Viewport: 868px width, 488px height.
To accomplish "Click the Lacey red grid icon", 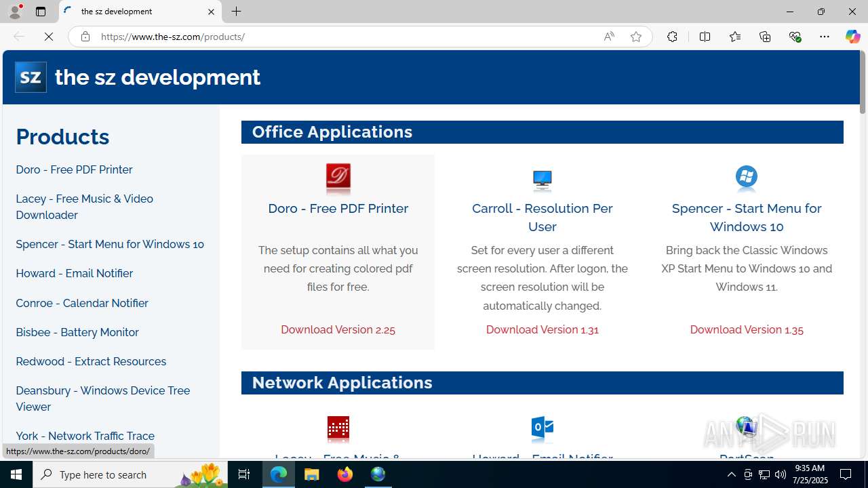I will tap(338, 428).
